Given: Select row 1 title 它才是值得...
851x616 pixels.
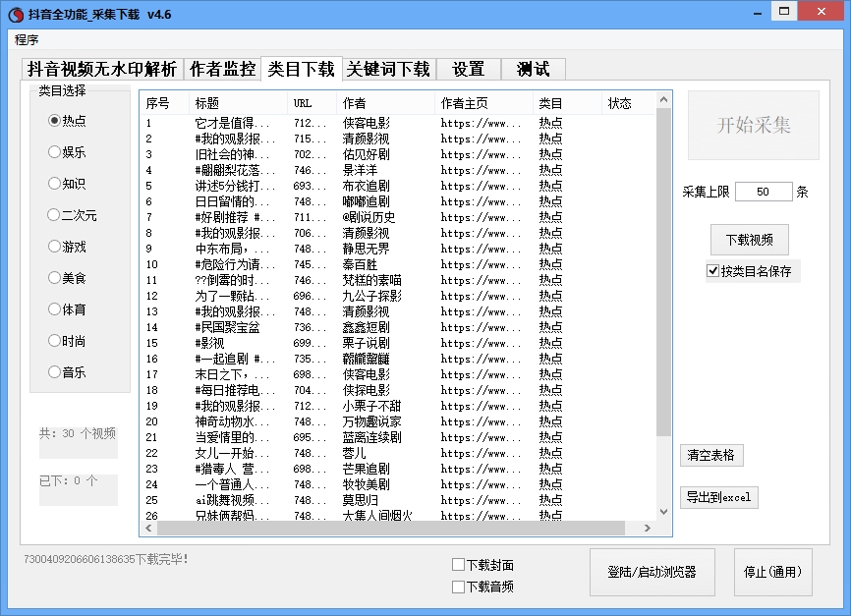Looking at the screenshot, I should click(232, 123).
